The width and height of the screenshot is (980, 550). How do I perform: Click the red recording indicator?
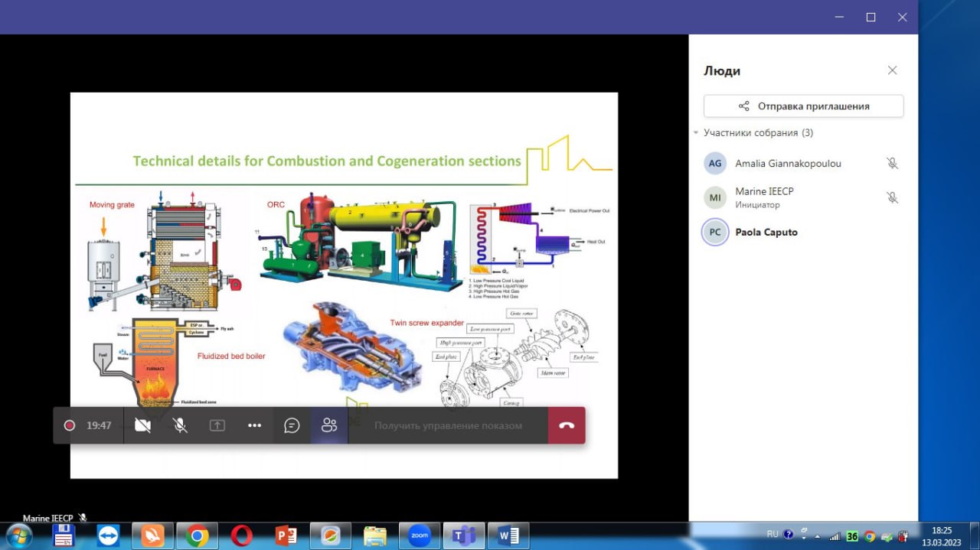click(70, 426)
